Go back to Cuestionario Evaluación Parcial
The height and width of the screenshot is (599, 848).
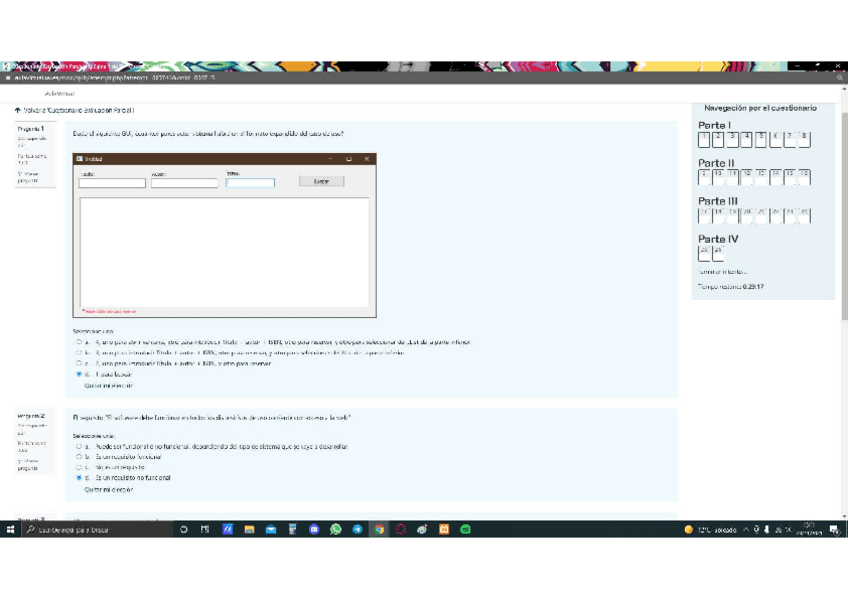79,110
